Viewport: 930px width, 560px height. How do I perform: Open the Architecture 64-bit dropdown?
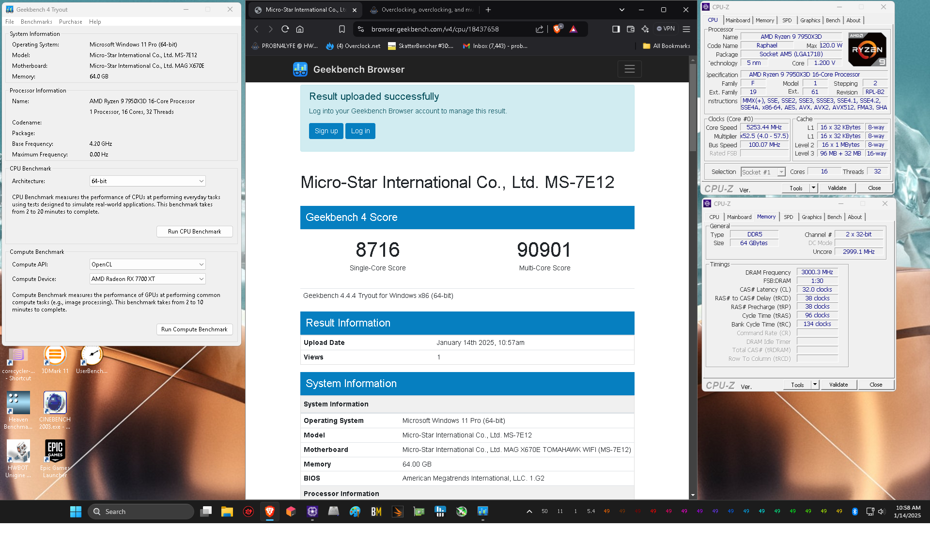[148, 181]
